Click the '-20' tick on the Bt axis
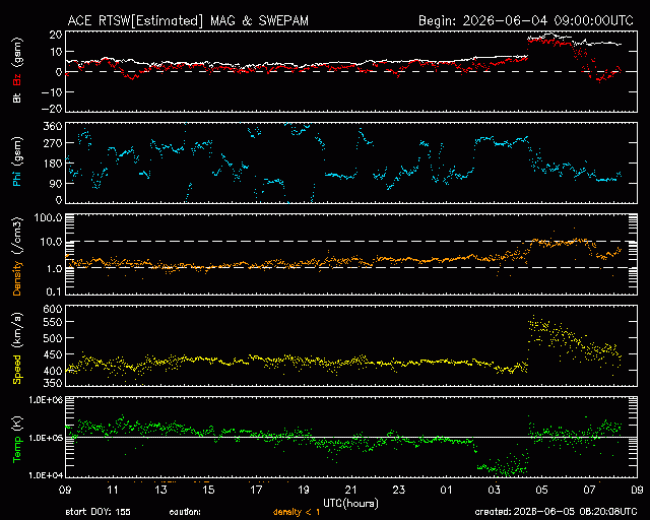Viewport: 650px width, 520px height. click(x=52, y=109)
